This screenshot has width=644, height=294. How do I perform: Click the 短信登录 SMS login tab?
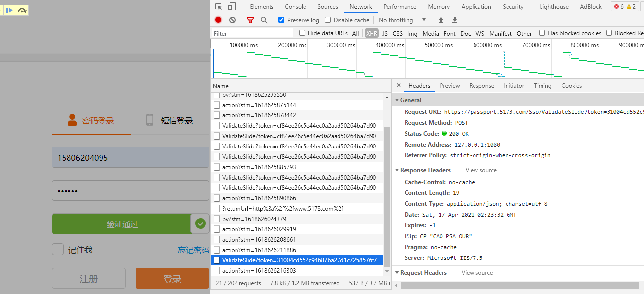pyautogui.click(x=176, y=120)
